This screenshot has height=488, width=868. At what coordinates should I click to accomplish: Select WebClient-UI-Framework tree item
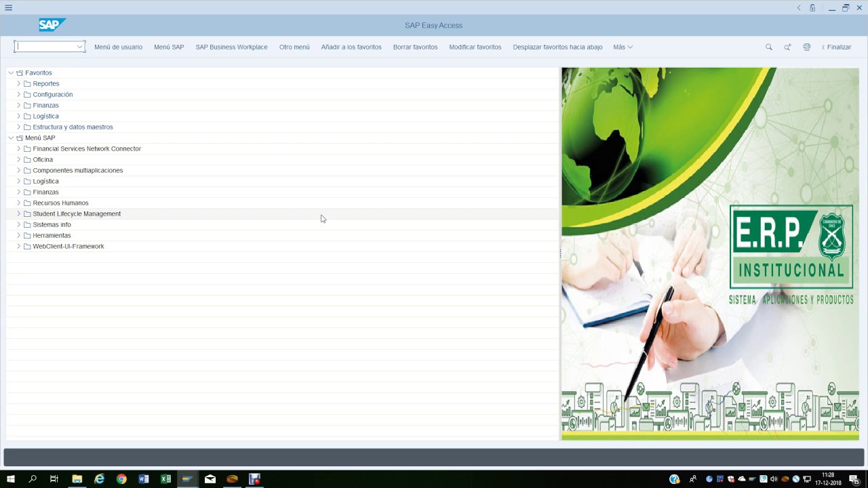pos(68,246)
